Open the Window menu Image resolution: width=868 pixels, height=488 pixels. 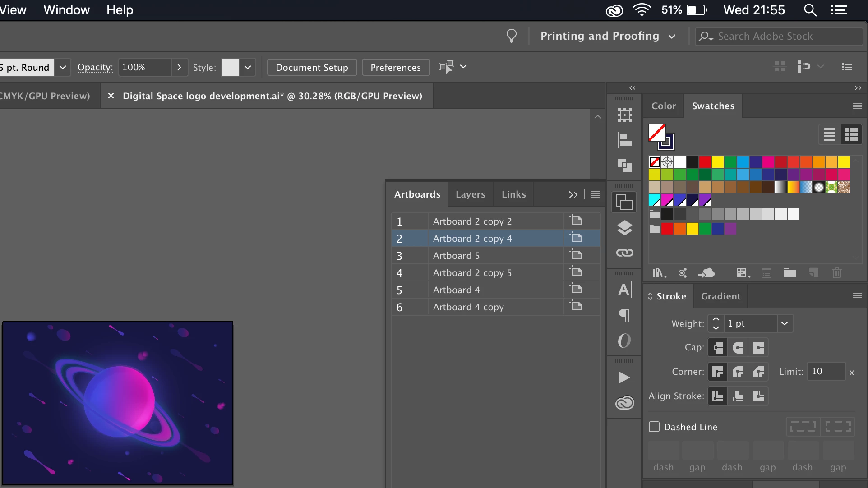click(x=66, y=10)
